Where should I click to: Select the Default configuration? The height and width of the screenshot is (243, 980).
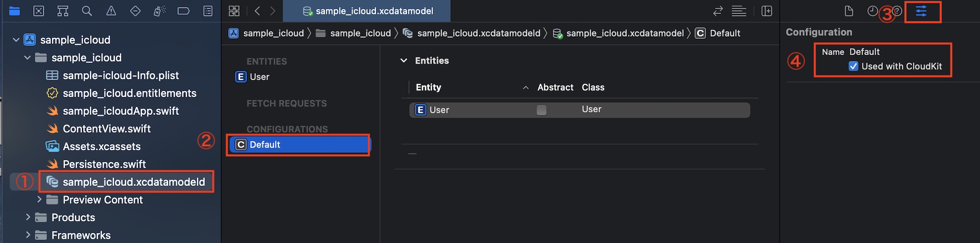[298, 145]
